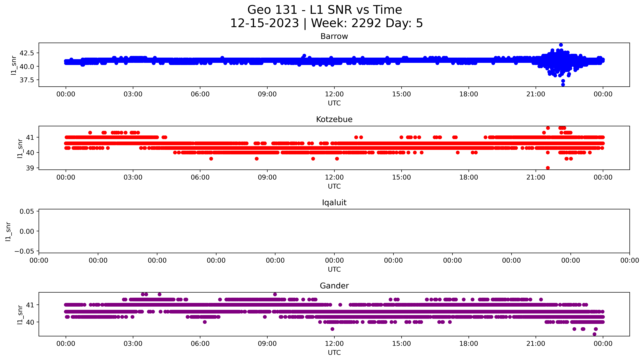The width and height of the screenshot is (644, 361).
Task: Click the '03:00' x-tick on Barrow plot
Action: (133, 94)
